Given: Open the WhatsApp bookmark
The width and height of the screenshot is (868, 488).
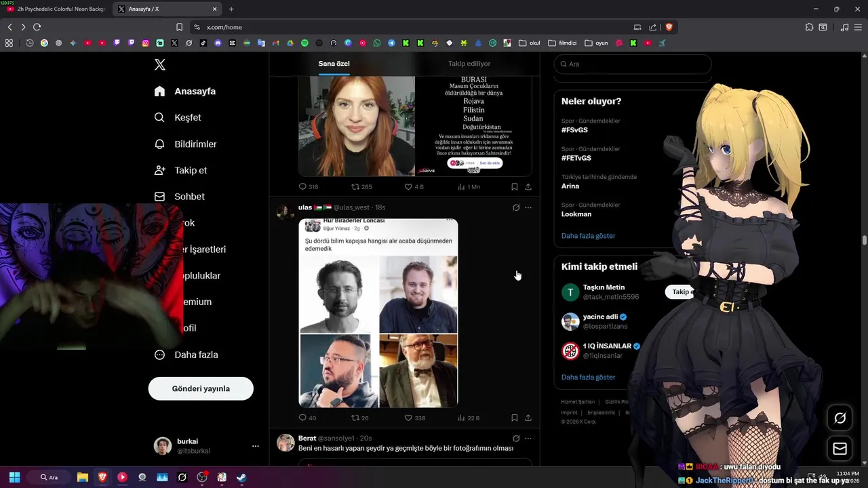Looking at the screenshot, I should coord(377,43).
